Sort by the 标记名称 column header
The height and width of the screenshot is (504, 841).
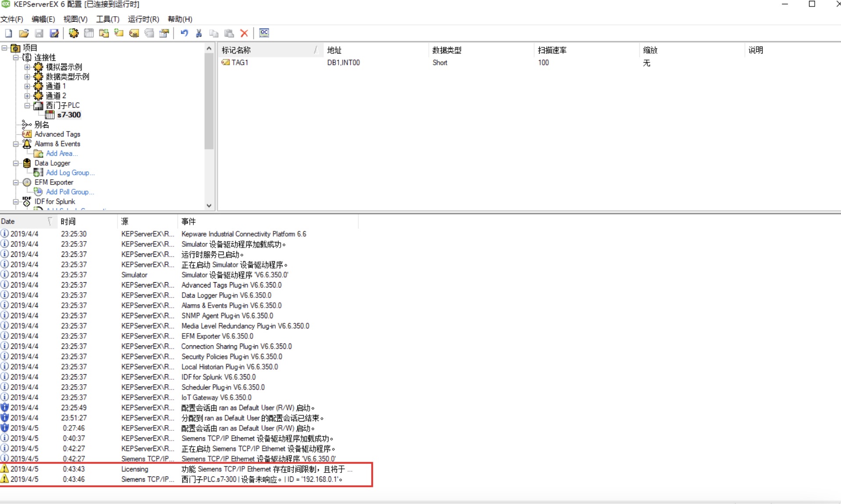[270, 50]
